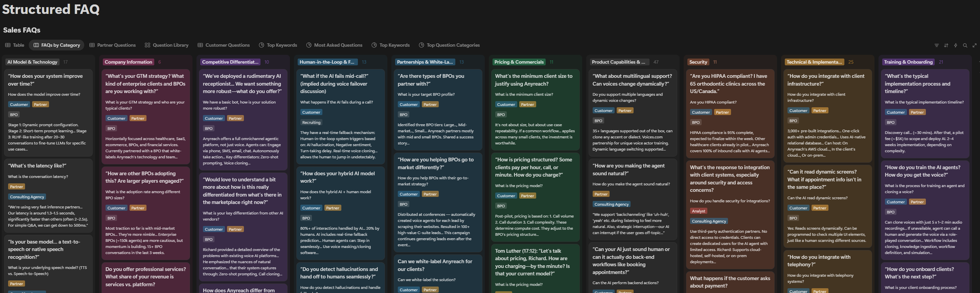Open card "Can your AI just sound human"

[633, 268]
